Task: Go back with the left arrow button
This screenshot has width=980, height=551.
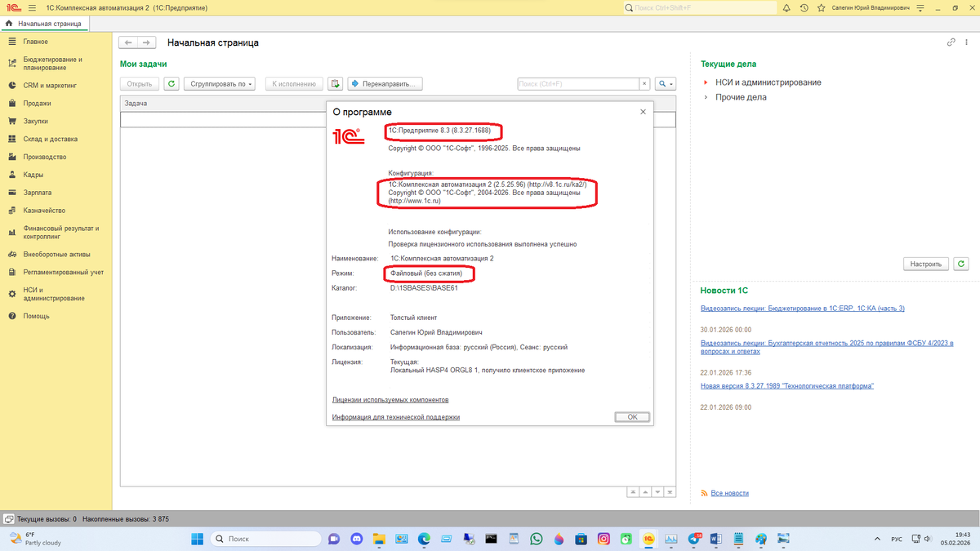Action: pyautogui.click(x=128, y=42)
